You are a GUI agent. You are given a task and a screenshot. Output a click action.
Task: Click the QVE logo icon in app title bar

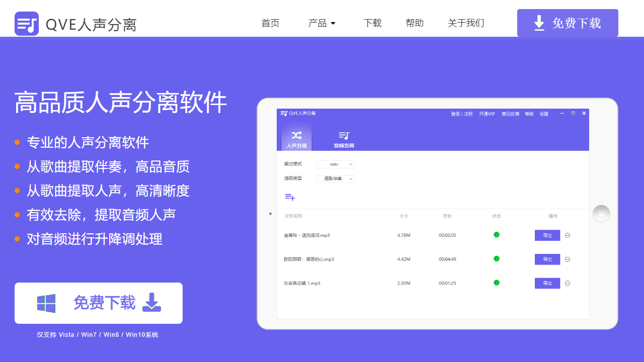[284, 114]
